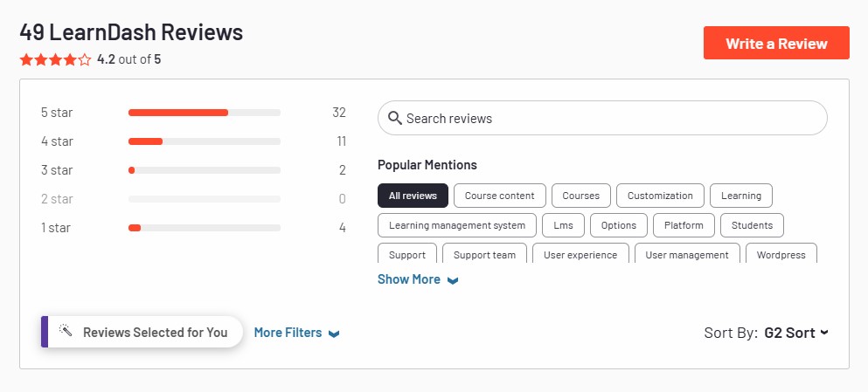The width and height of the screenshot is (868, 392).
Task: Click the magnifying glass search icon
Action: (x=395, y=118)
